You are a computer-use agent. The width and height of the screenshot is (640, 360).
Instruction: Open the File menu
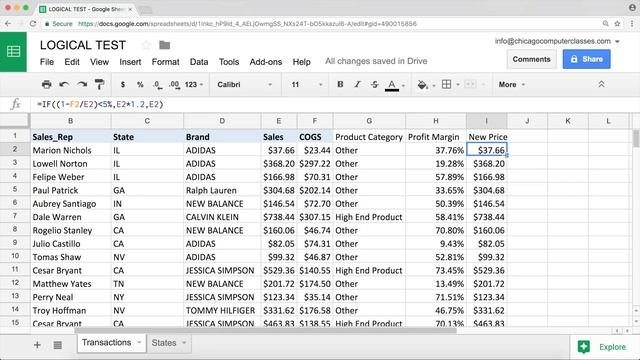[x=47, y=62]
